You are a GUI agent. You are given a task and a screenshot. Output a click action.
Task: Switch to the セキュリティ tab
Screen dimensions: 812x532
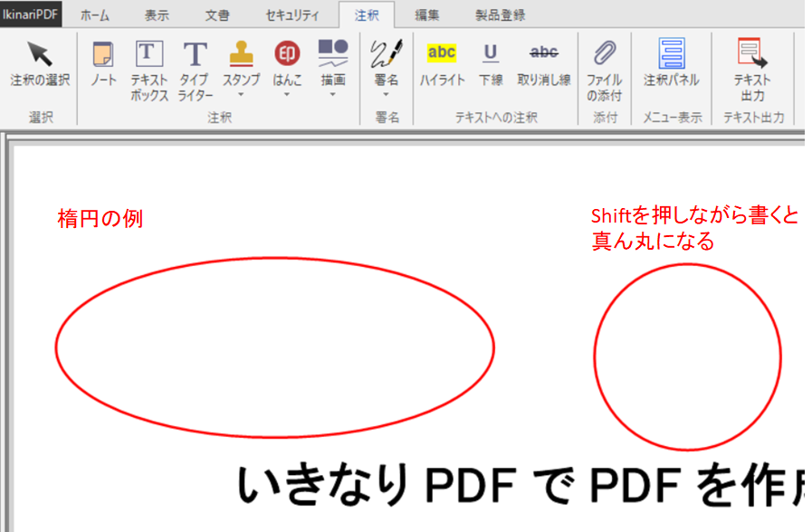click(292, 15)
